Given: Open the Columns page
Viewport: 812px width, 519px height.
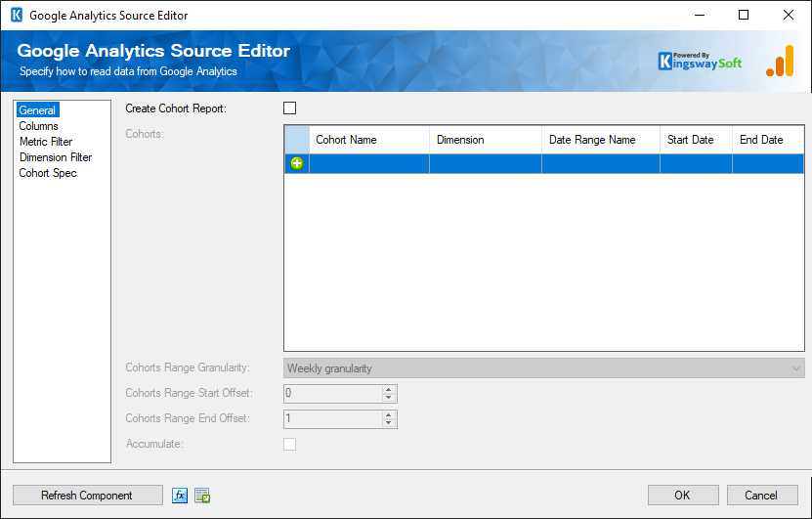Looking at the screenshot, I should pos(38,126).
